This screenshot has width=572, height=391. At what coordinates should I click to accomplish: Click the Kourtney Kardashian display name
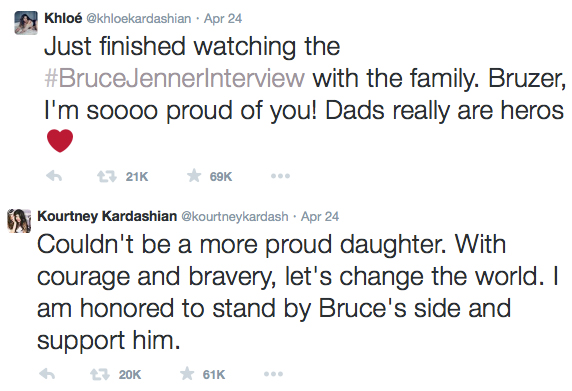coord(107,216)
